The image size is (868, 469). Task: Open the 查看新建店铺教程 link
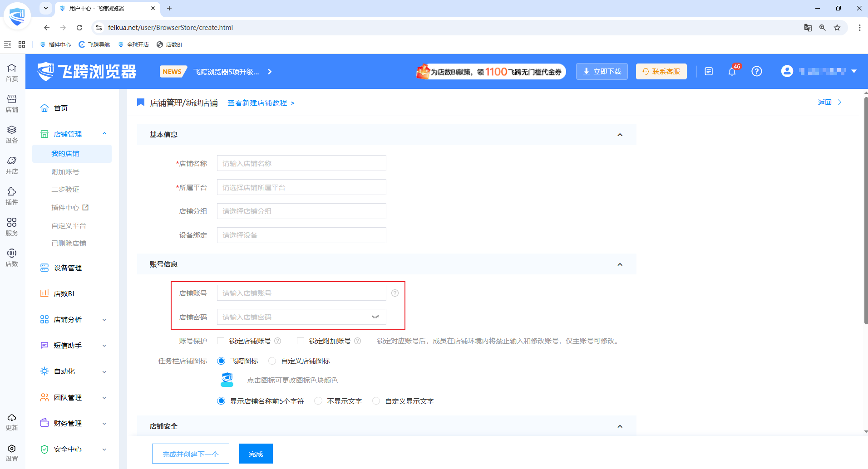[x=261, y=103]
